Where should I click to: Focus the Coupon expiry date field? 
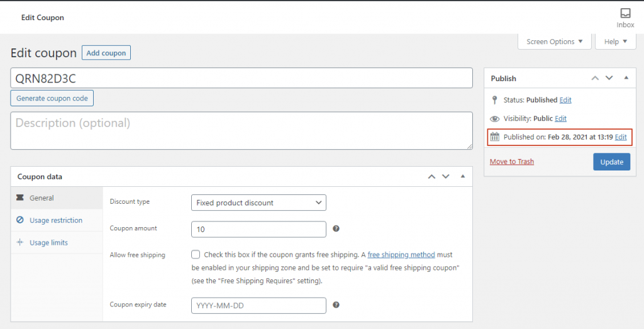(x=258, y=305)
